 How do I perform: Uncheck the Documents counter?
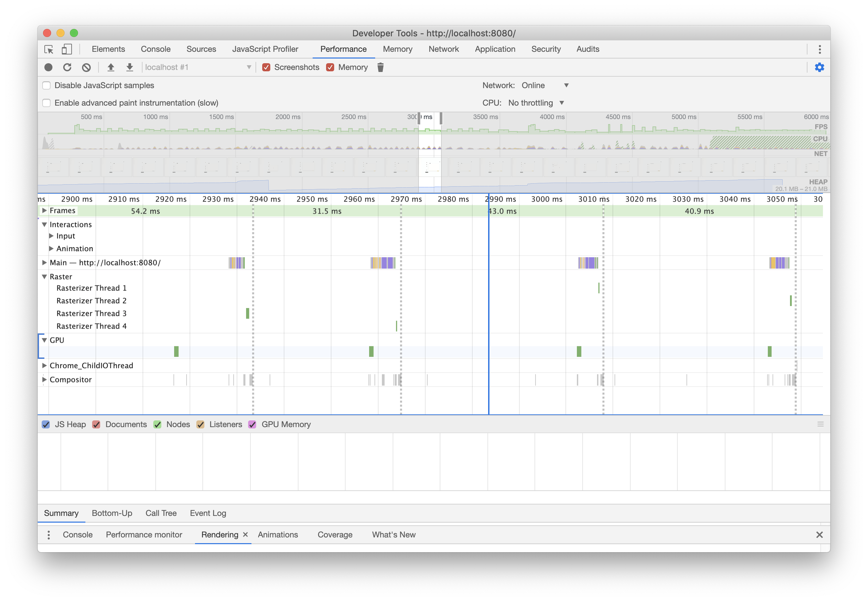tap(96, 424)
